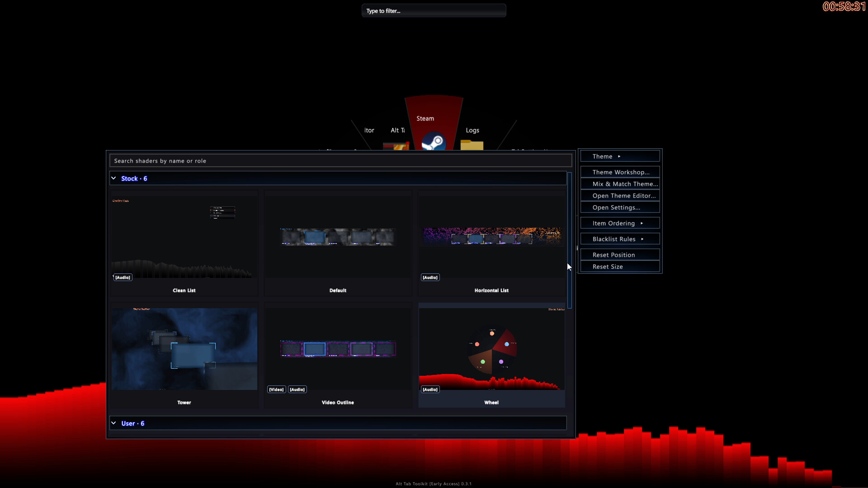The height and width of the screenshot is (488, 868).
Task: Collapse the Stock shaders section chevron
Action: click(113, 178)
